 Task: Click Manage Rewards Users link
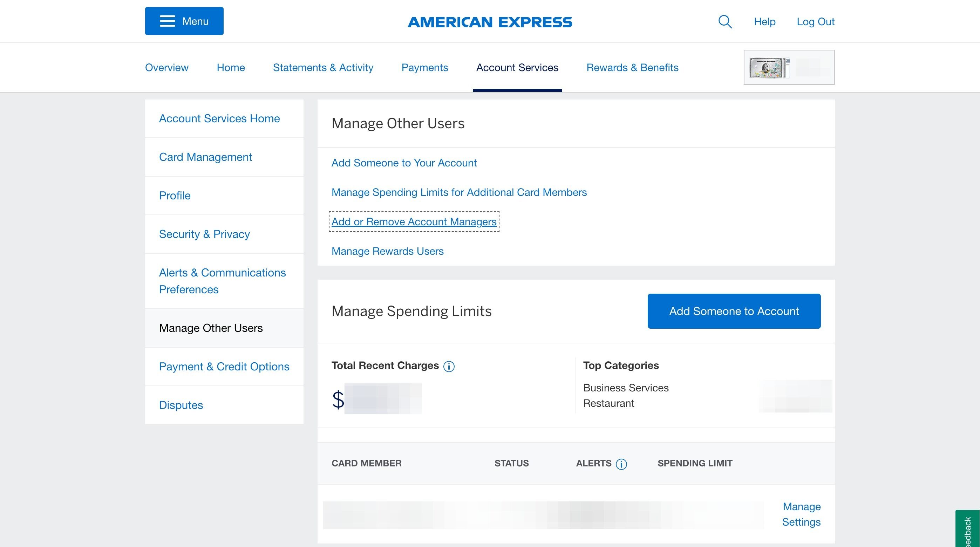tap(387, 251)
